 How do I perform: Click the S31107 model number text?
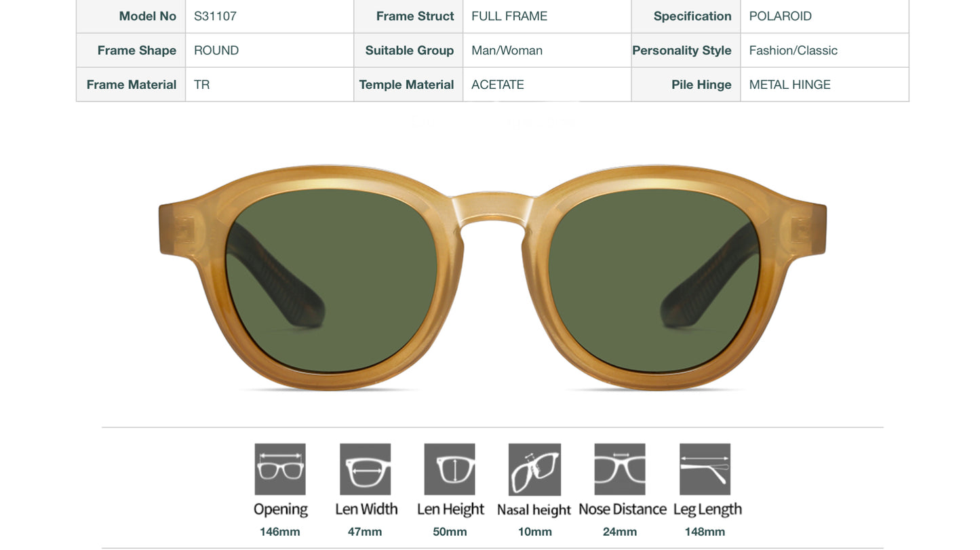pyautogui.click(x=215, y=16)
